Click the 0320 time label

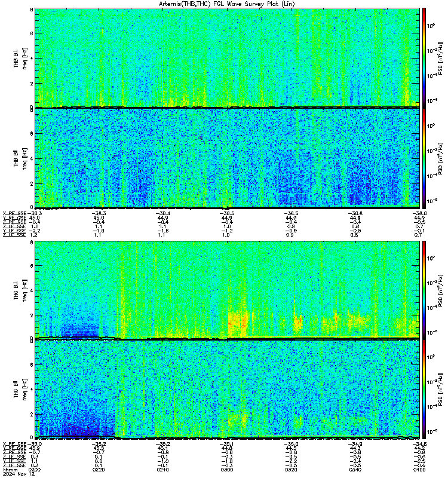[291, 470]
